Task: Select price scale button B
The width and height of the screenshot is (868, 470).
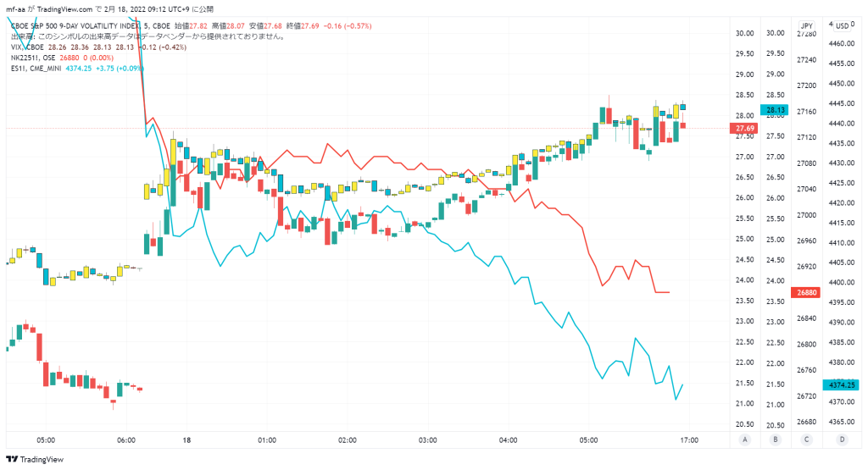Action: (776, 440)
